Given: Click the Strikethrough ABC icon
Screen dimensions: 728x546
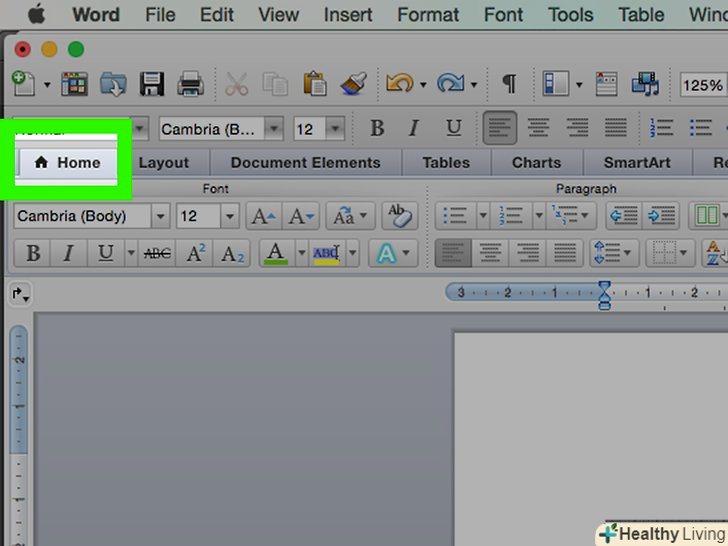Looking at the screenshot, I should pos(157,253).
